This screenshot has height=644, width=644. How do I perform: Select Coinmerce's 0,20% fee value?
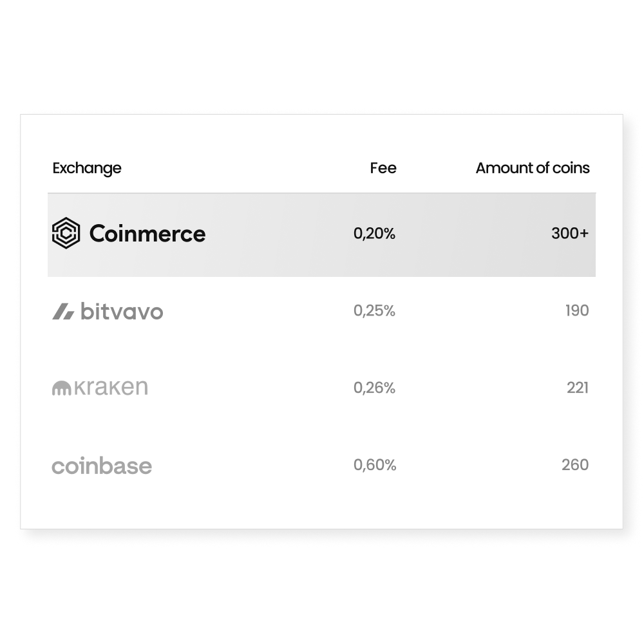coord(374,234)
